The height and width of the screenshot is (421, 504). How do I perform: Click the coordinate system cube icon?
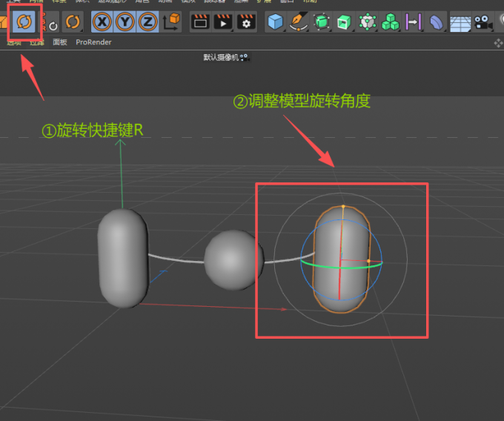click(171, 22)
